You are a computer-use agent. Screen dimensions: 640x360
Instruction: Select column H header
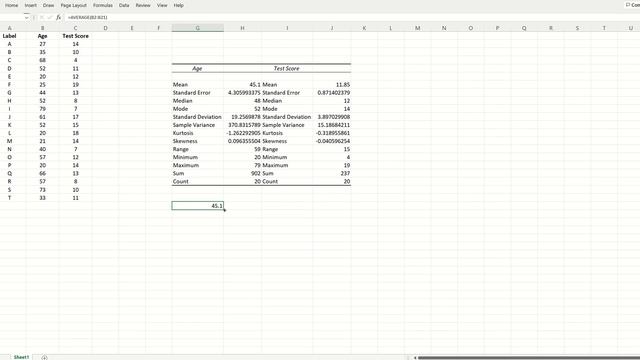pos(242,28)
